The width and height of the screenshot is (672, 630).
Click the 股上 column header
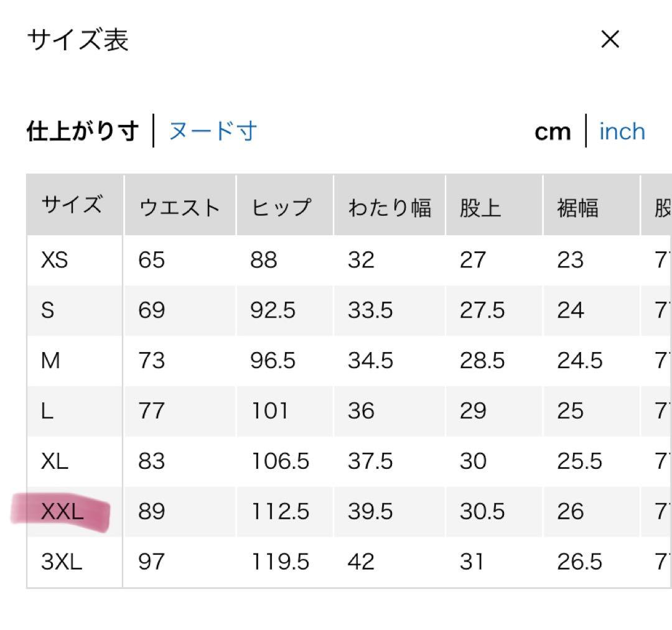tap(480, 207)
